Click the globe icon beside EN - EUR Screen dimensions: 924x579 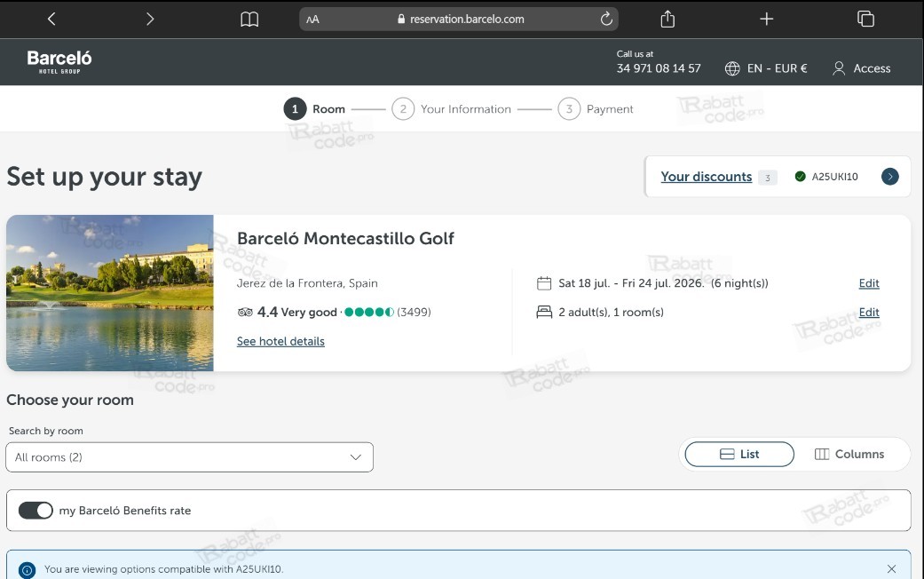pyautogui.click(x=732, y=68)
